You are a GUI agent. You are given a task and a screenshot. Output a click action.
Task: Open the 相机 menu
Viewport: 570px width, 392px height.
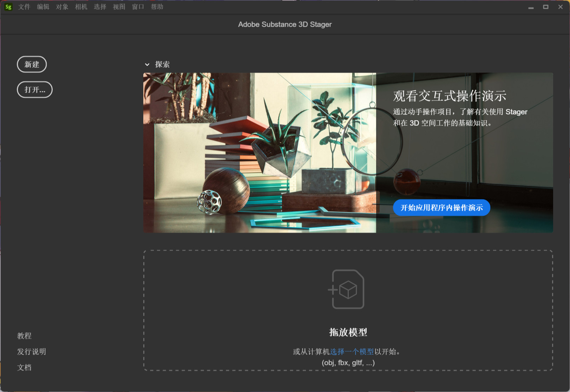81,7
